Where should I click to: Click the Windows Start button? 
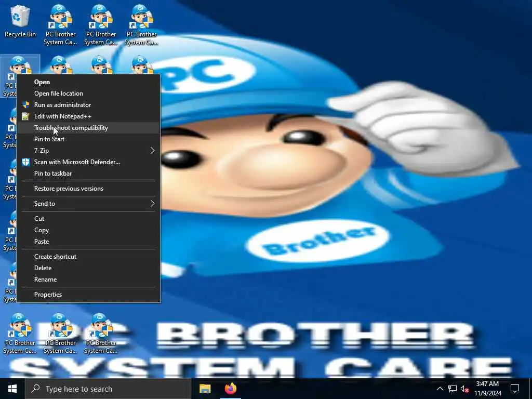12,389
